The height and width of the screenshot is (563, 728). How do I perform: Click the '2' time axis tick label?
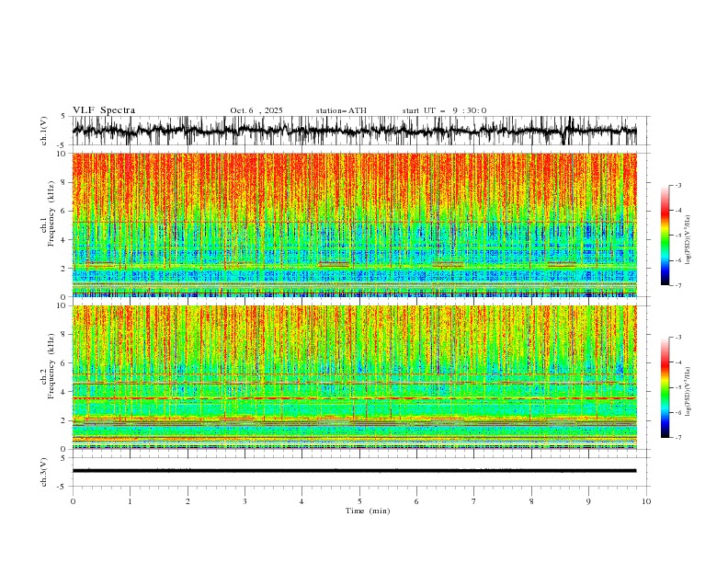188,501
